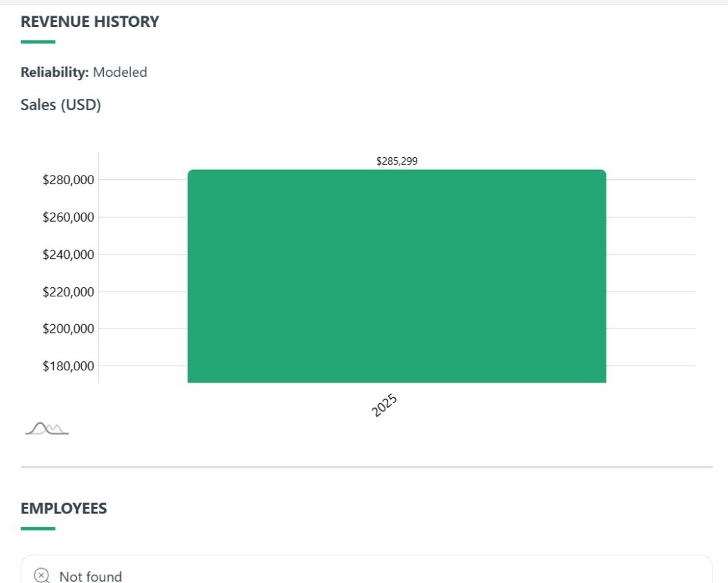Select the Modeled reliability value
Viewport: 728px width, 583px height.
120,72
